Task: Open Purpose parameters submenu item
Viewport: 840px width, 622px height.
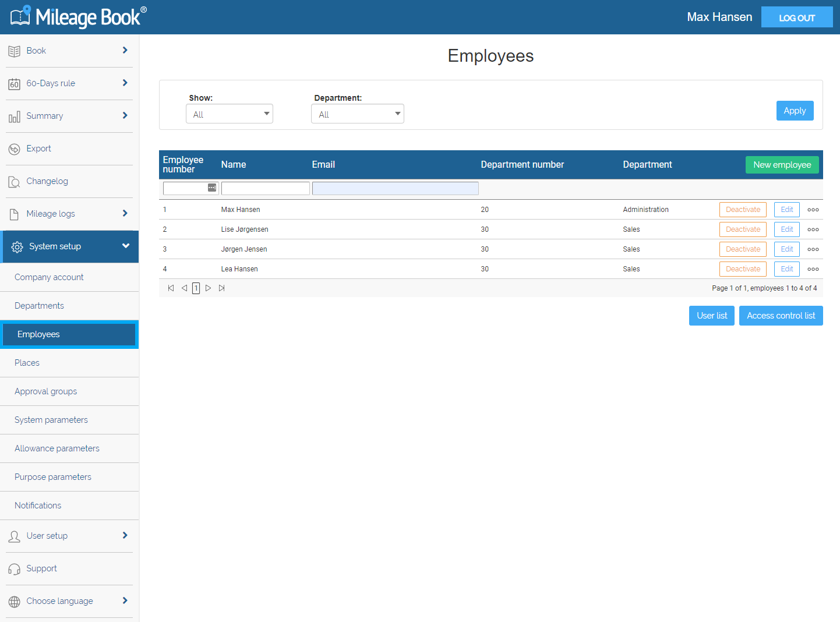Action: coord(69,477)
